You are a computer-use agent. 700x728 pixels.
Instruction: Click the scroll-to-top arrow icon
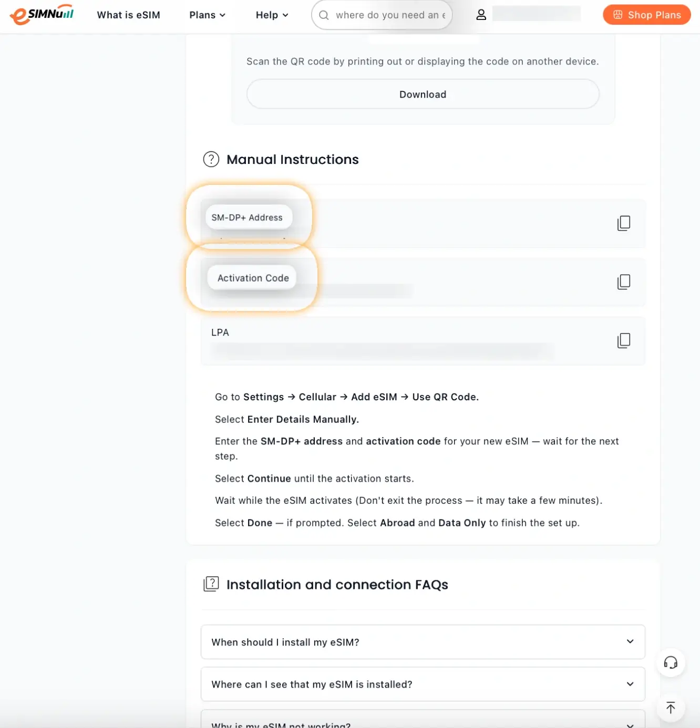pyautogui.click(x=671, y=707)
